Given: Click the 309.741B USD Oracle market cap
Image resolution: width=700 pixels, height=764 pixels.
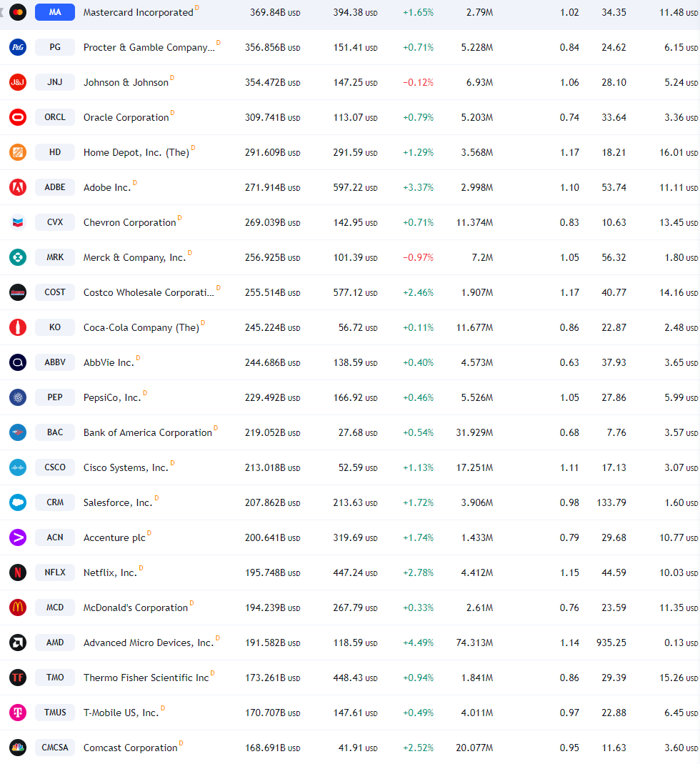Looking at the screenshot, I should click(x=273, y=117).
